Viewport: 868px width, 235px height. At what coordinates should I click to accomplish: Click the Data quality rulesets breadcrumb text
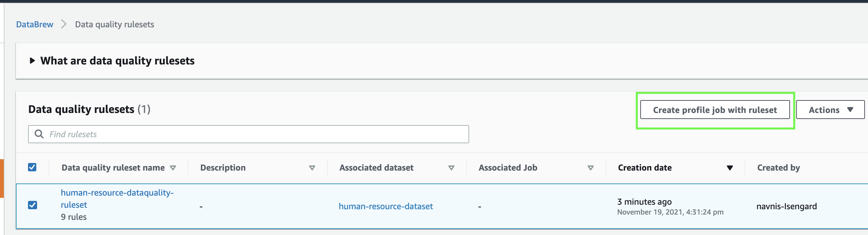click(115, 24)
